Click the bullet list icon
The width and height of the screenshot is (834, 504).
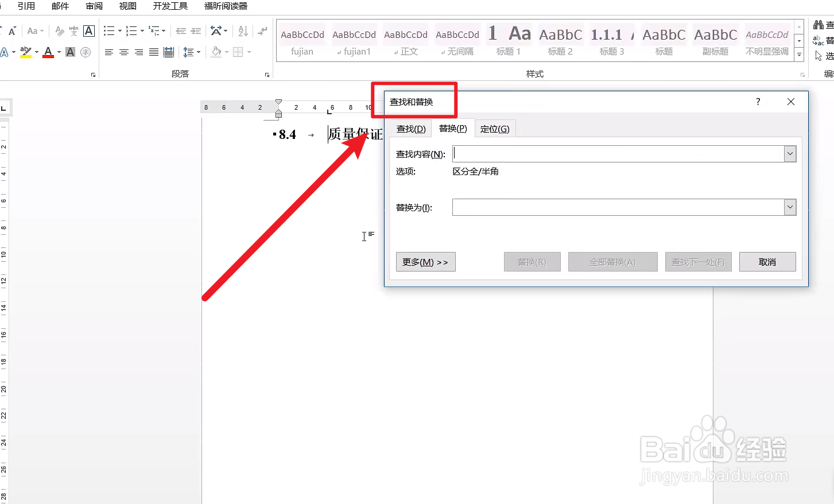coord(109,31)
